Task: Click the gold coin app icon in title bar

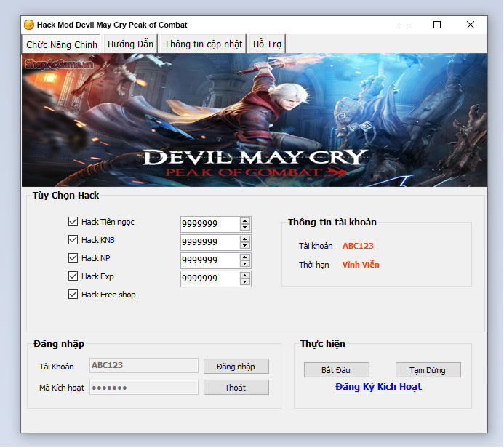Action: pyautogui.click(x=29, y=25)
